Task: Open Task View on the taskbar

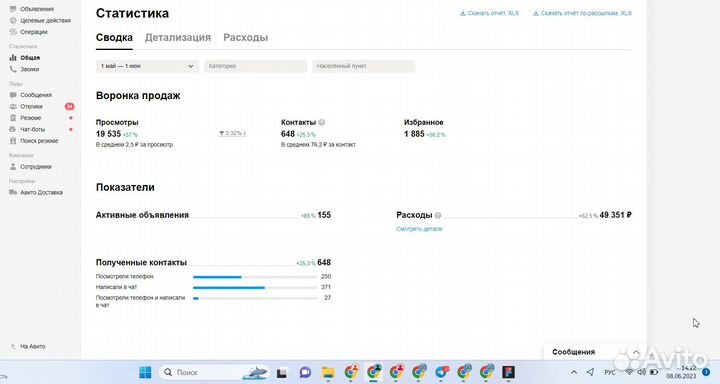Action: tap(281, 373)
